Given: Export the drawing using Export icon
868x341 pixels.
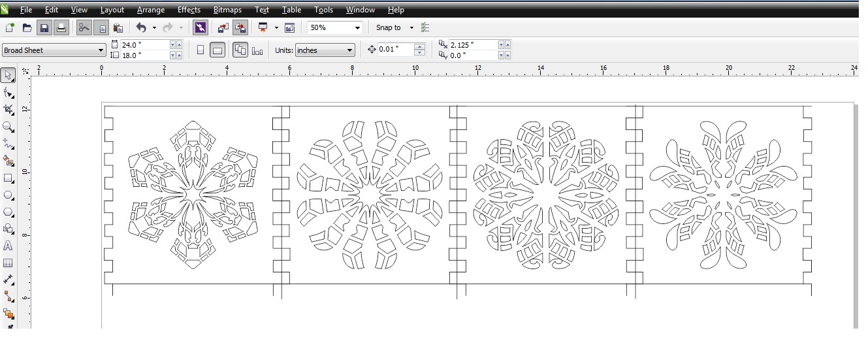Looking at the screenshot, I should tap(240, 27).
